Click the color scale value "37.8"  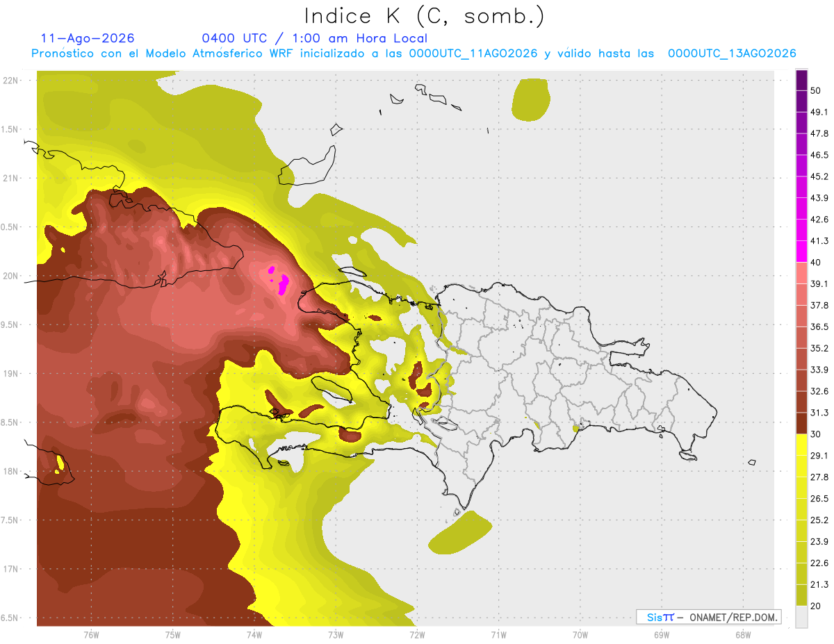pos(819,305)
